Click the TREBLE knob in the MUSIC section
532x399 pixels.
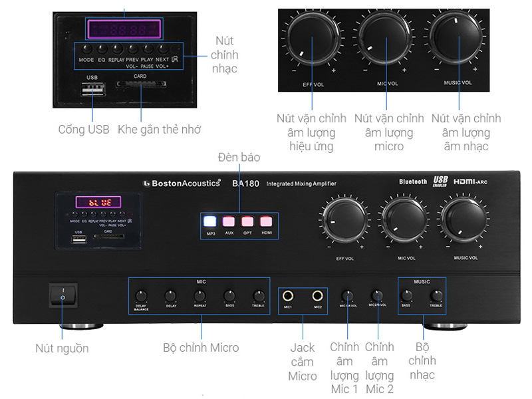coord(436,296)
